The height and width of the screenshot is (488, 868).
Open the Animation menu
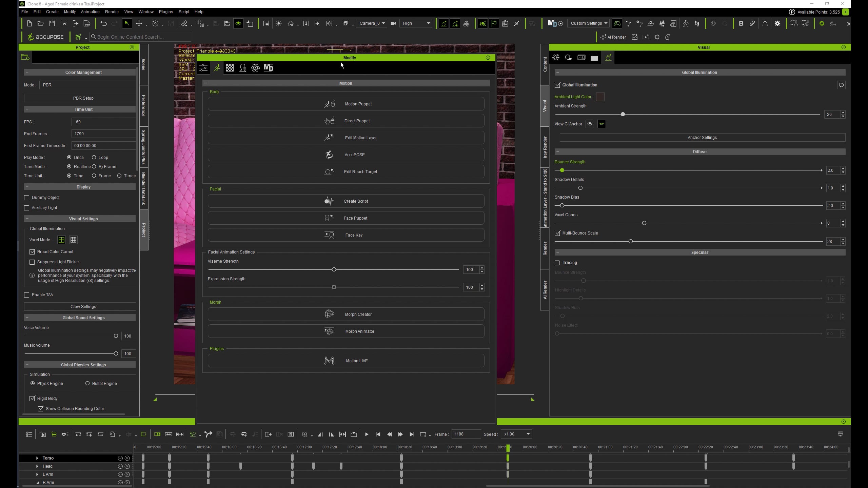click(90, 12)
